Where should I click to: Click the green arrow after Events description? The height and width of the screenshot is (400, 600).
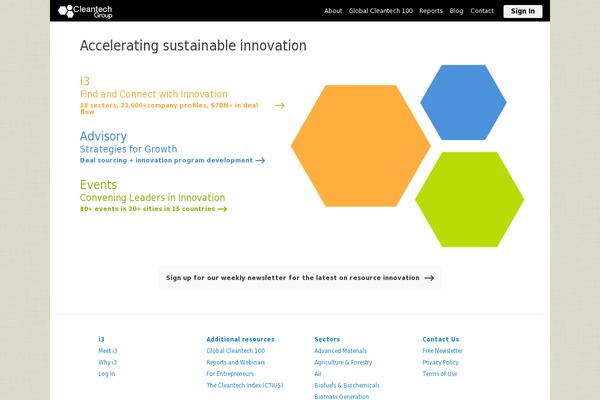[x=222, y=209]
